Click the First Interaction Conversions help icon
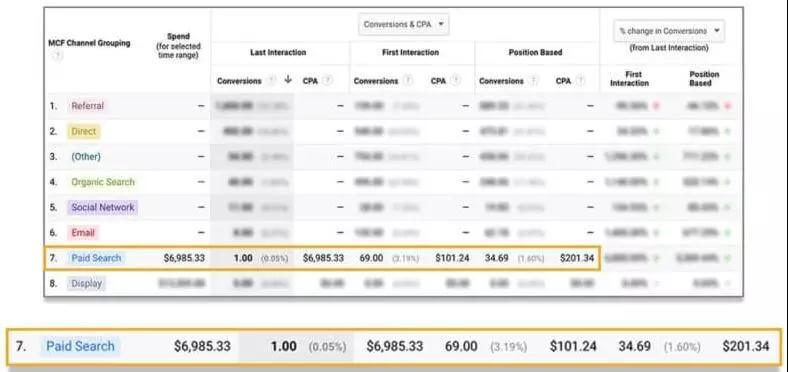The width and height of the screenshot is (788, 372). pos(408,81)
